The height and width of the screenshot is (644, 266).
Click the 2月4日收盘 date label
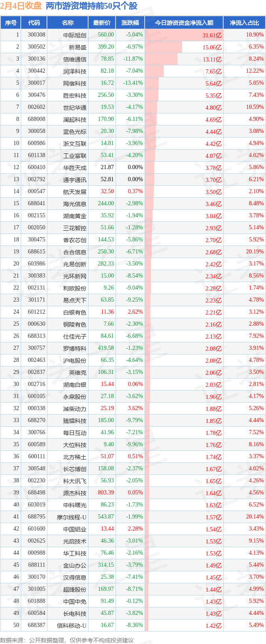(x=21, y=6)
